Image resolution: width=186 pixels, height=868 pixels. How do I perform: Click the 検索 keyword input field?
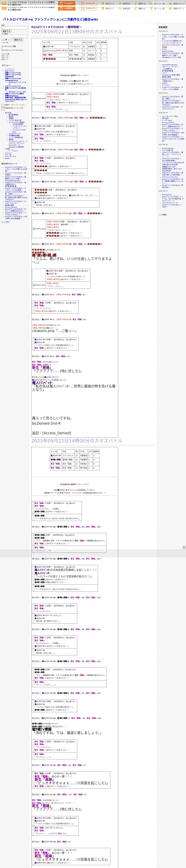14,28
